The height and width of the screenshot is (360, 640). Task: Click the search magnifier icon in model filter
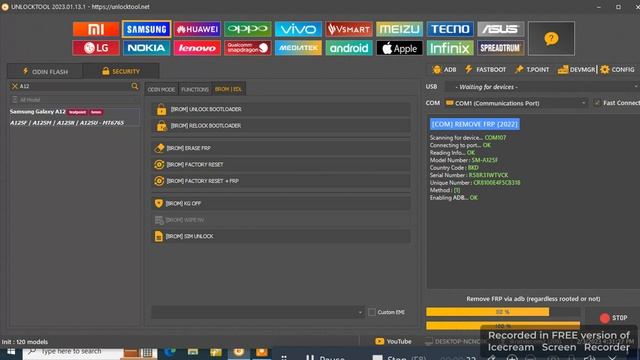point(135,86)
